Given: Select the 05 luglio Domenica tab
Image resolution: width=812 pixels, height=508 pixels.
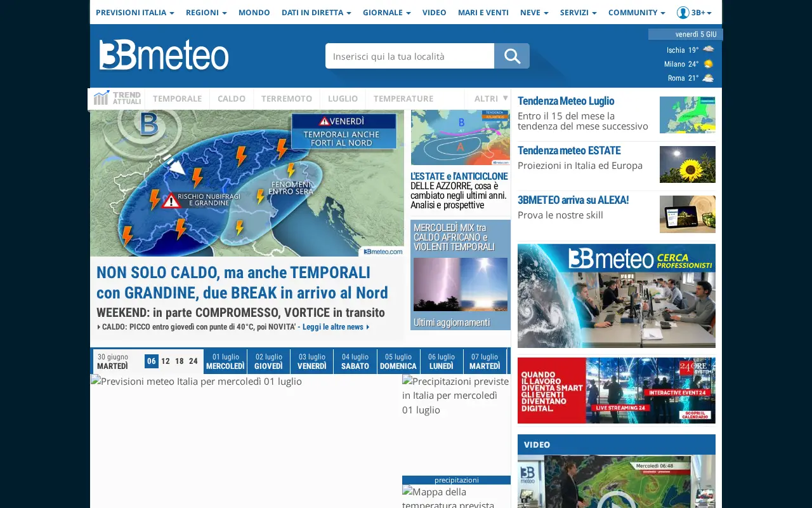Looking at the screenshot, I should coord(398,361).
